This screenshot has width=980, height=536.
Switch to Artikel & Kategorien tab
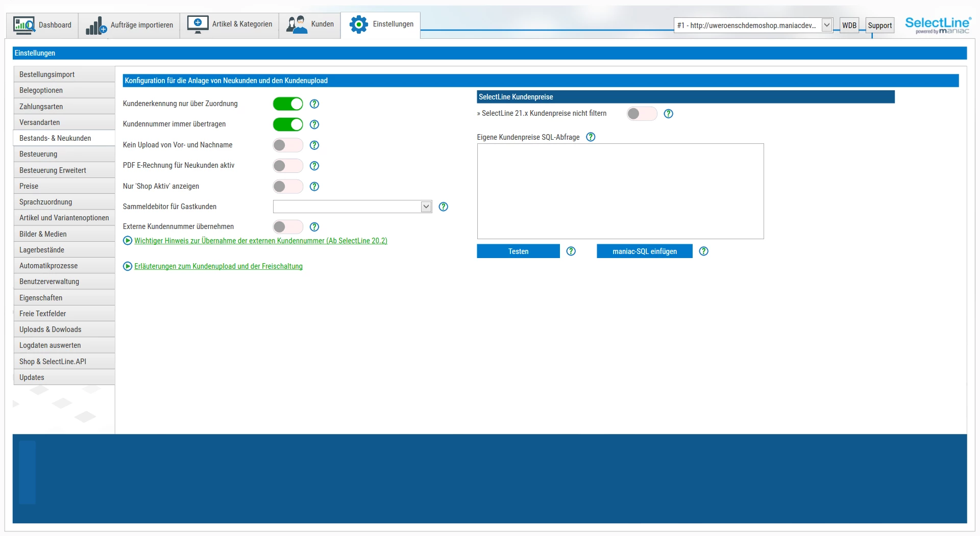[230, 24]
